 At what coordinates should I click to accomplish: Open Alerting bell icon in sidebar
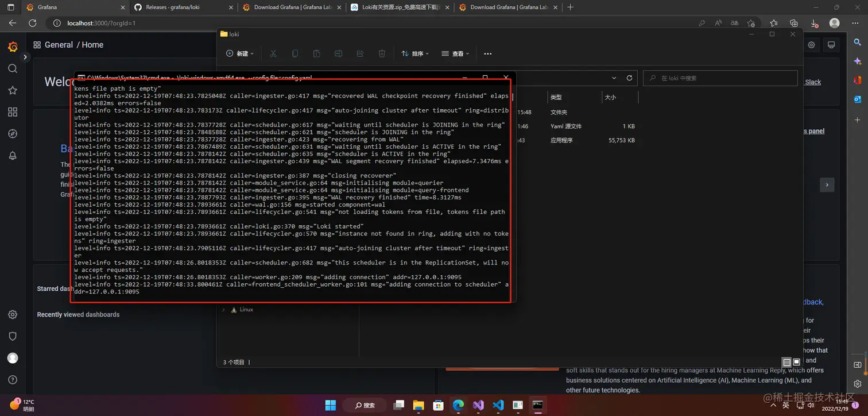click(x=13, y=156)
